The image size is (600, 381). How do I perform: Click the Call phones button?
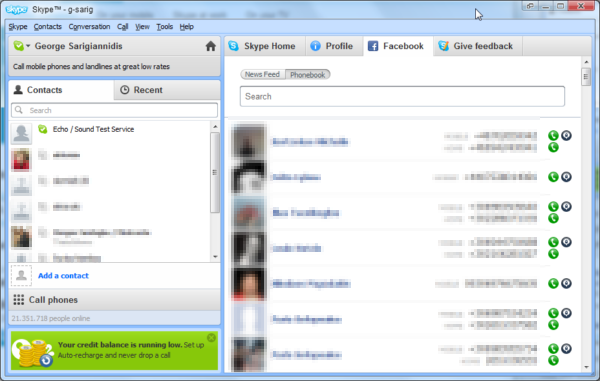pos(114,300)
